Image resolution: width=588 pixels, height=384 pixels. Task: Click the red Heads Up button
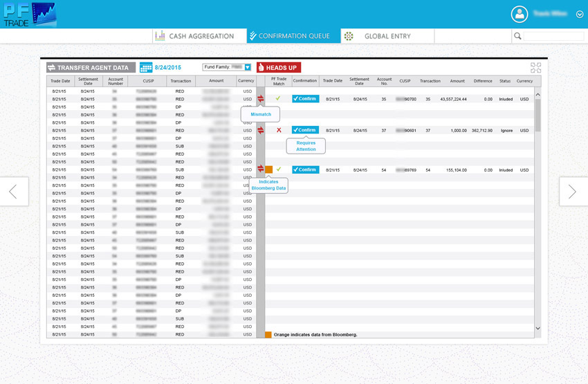tap(279, 68)
